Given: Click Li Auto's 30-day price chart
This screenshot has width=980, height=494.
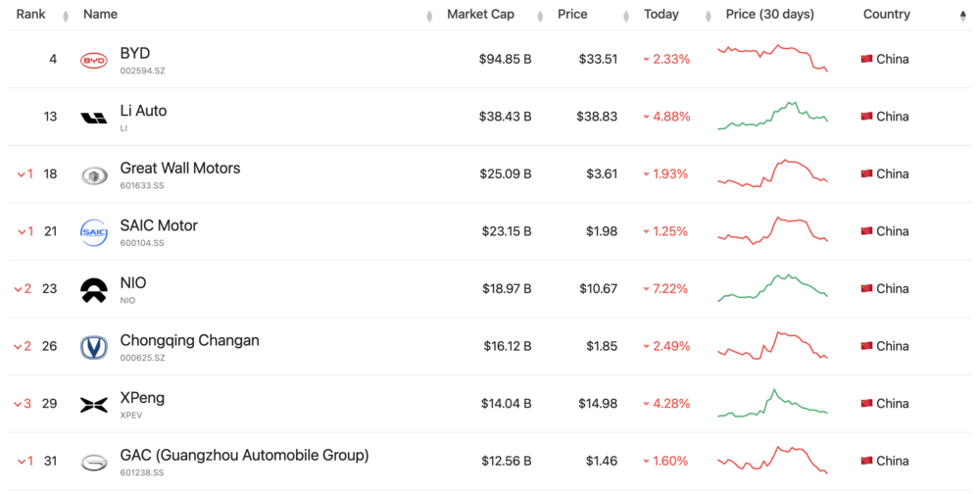Looking at the screenshot, I should 772,116.
